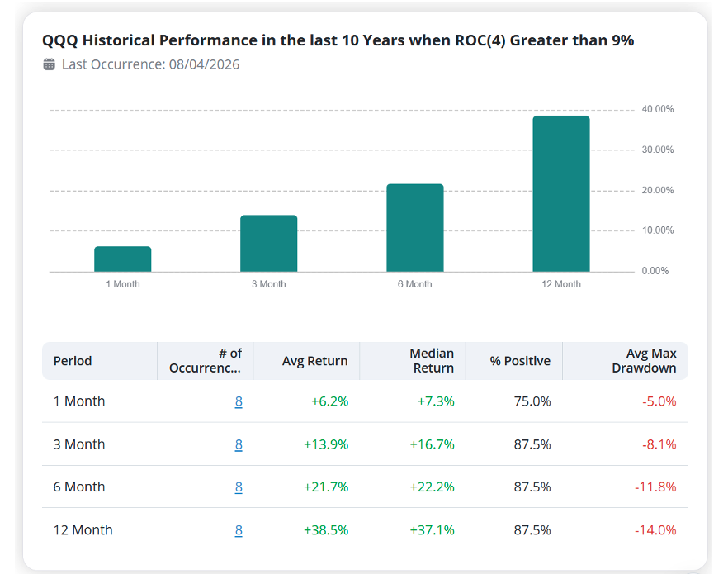Click the 87.5% value in 12 Month row
This screenshot has width=728, height=584.
click(532, 530)
